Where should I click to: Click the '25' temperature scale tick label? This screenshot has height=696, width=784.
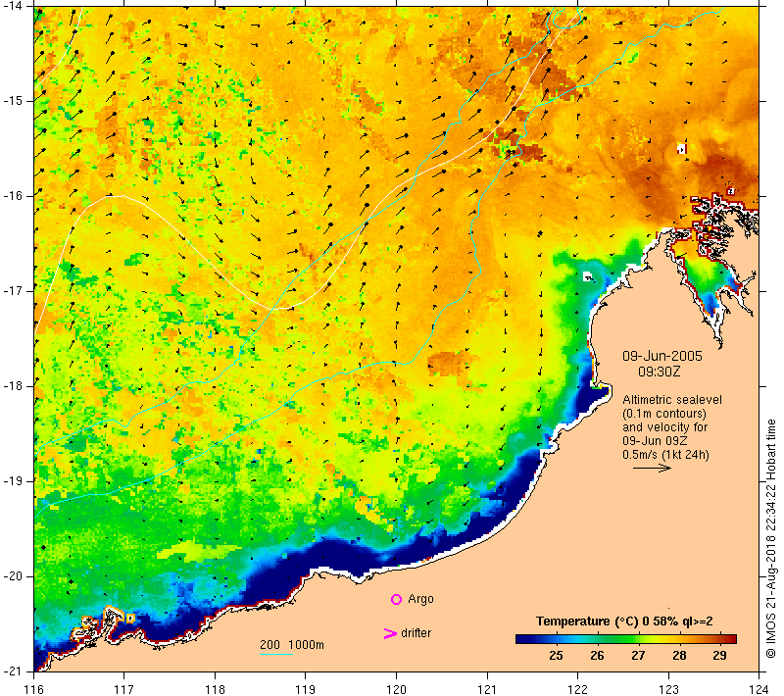[556, 656]
